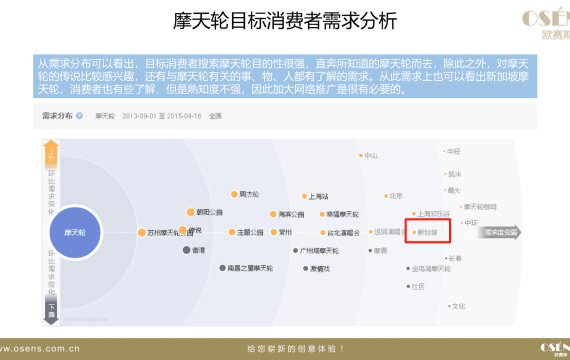This screenshot has height=360, width=570.
Task: Click the orange 上升 up arrow
Action: coord(51,155)
